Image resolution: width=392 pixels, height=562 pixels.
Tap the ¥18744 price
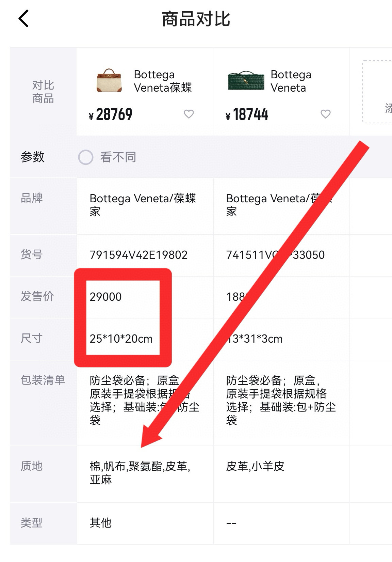coord(247,114)
